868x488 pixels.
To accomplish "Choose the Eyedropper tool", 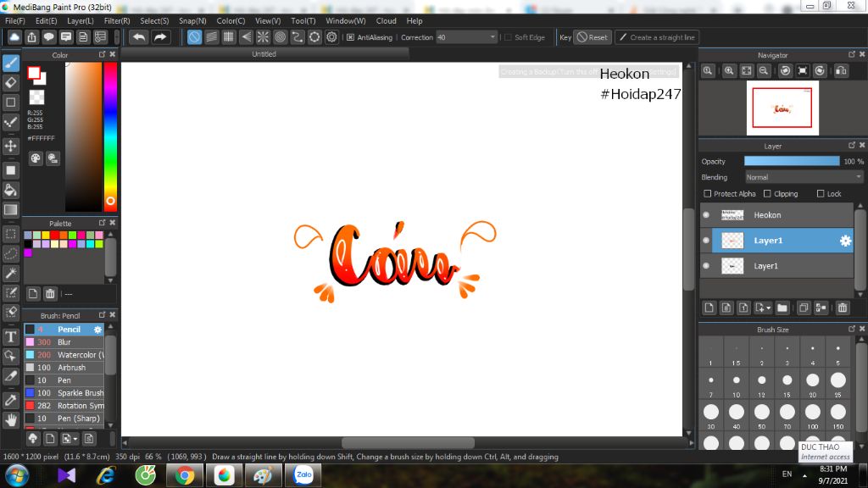I will [10, 400].
